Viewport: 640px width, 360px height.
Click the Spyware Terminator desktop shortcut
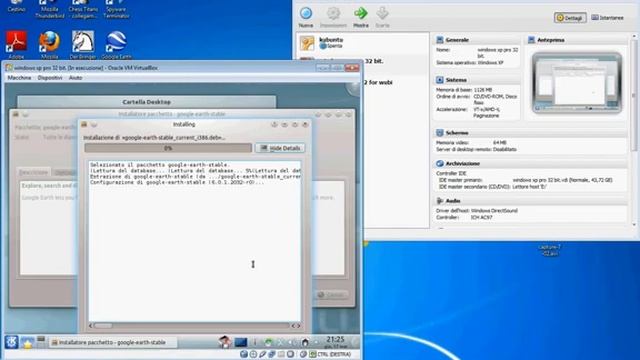(x=116, y=9)
